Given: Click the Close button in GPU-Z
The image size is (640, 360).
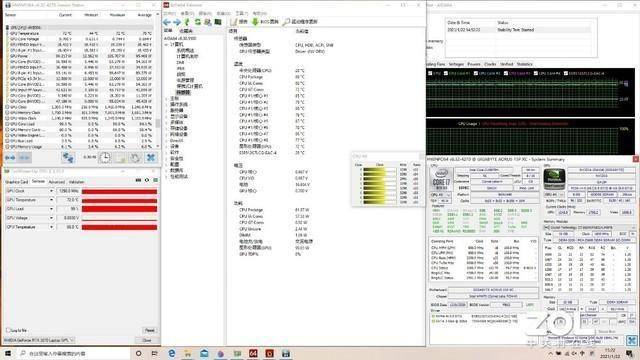Looking at the screenshot, I should [x=147, y=340].
